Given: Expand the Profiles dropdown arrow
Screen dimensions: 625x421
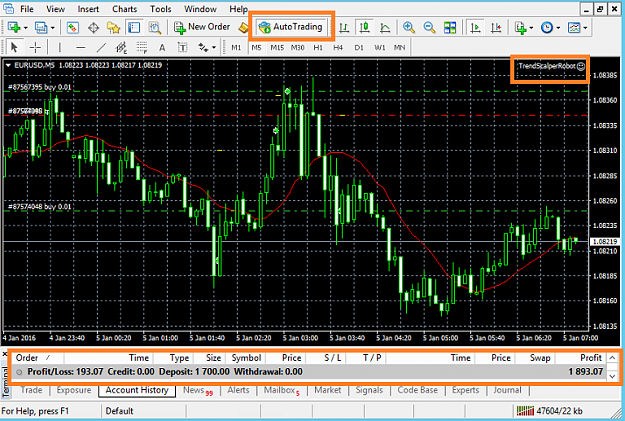Looking at the screenshot, I should 52,28.
